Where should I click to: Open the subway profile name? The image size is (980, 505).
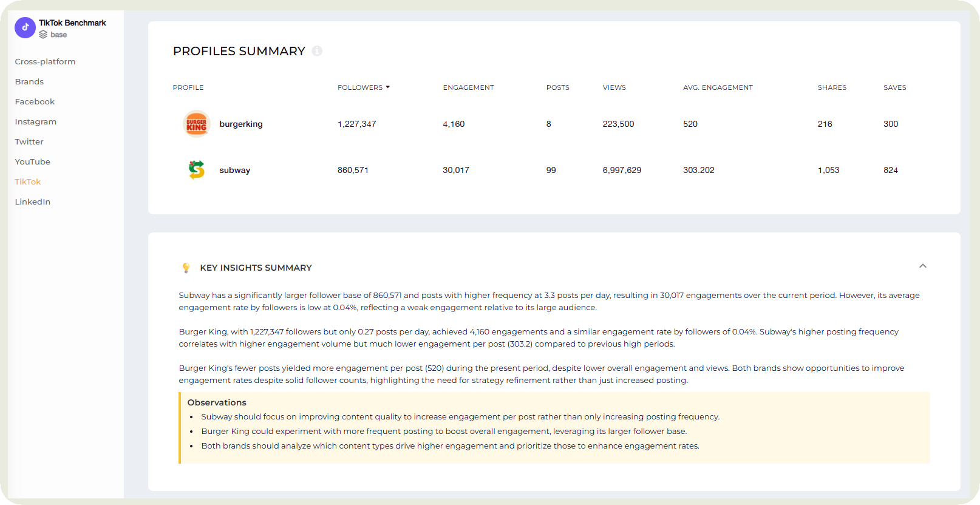pyautogui.click(x=234, y=170)
